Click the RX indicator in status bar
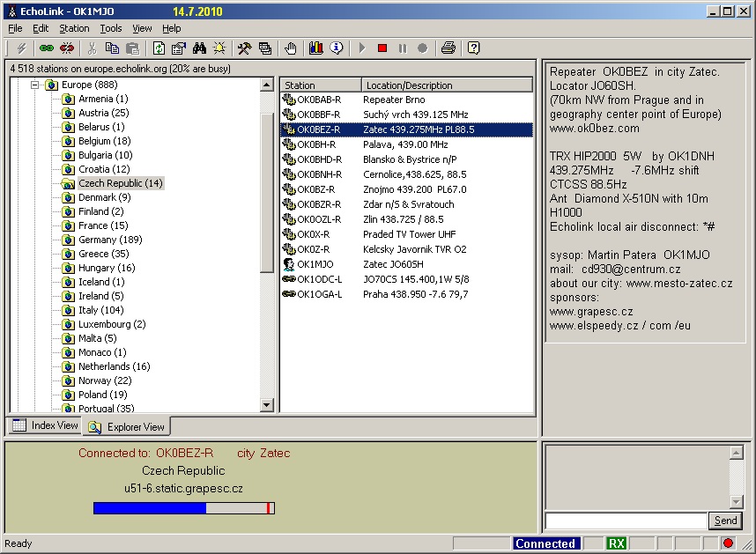 (616, 543)
